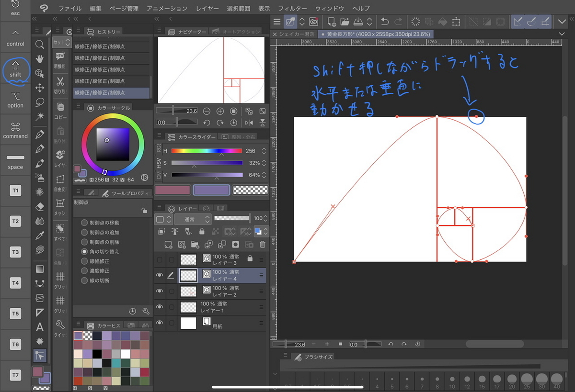Click New vector layer icon
575x392 pixels.
[182, 245]
